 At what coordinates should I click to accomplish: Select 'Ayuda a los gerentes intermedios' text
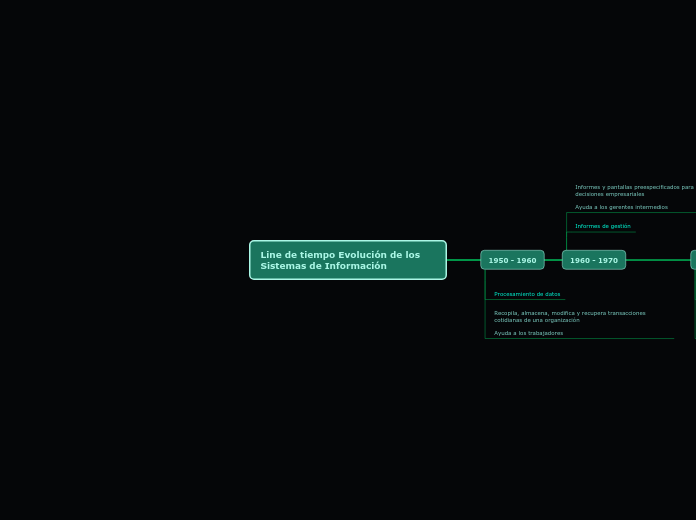(621, 207)
